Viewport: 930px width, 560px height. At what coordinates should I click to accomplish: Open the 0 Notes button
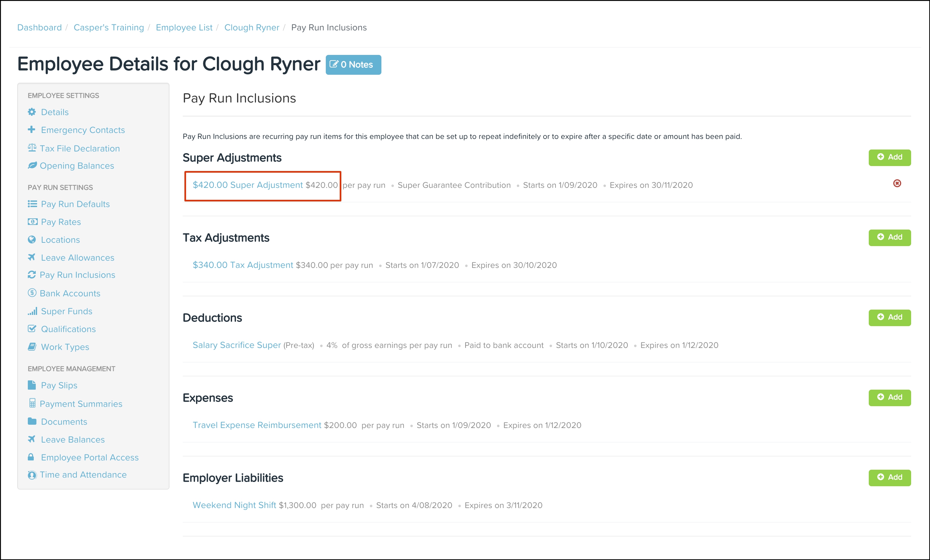coord(353,65)
